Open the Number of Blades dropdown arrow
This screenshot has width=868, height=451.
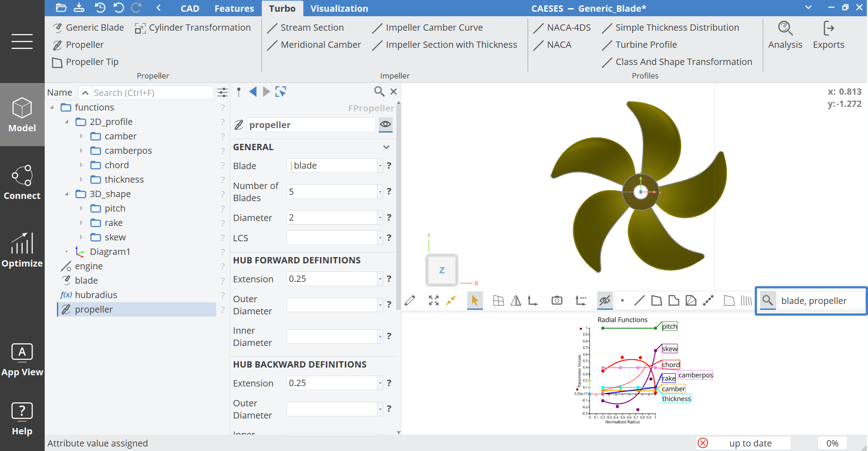point(380,192)
